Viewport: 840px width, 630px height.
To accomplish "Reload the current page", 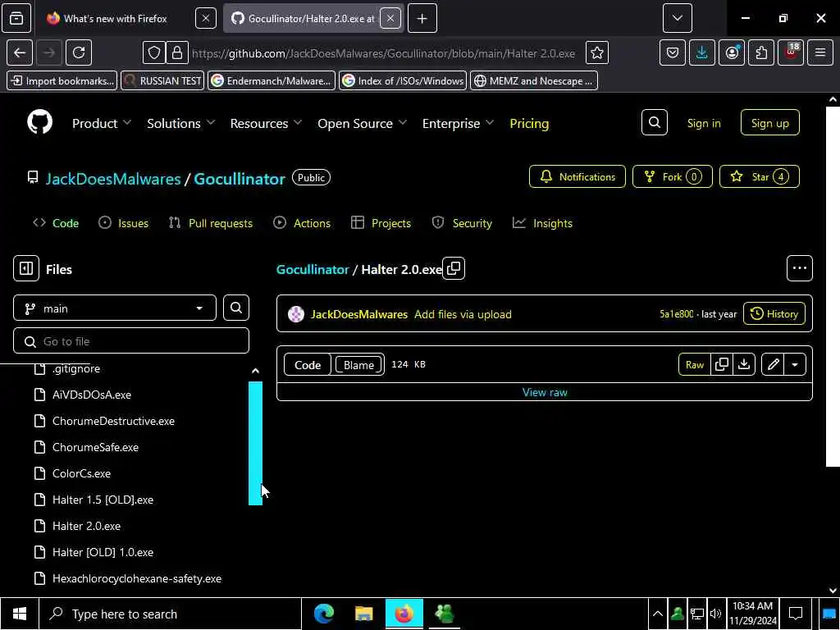I will (79, 52).
